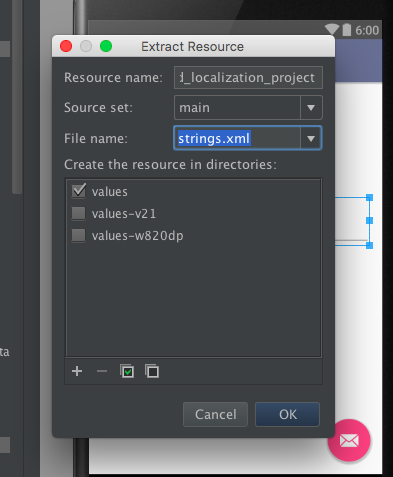Click the OK button

(x=287, y=414)
